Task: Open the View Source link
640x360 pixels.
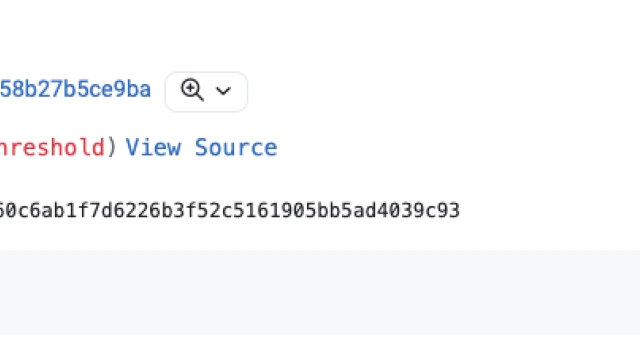Action: coord(201,147)
